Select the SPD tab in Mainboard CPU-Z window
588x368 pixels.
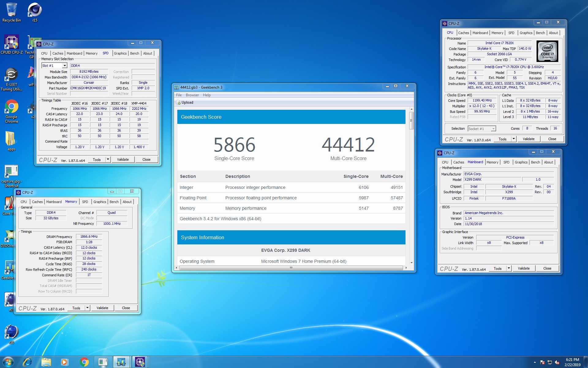[507, 162]
